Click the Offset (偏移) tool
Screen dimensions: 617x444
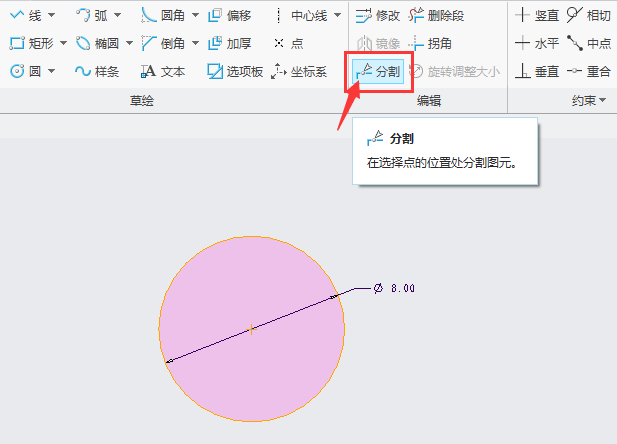pos(229,16)
